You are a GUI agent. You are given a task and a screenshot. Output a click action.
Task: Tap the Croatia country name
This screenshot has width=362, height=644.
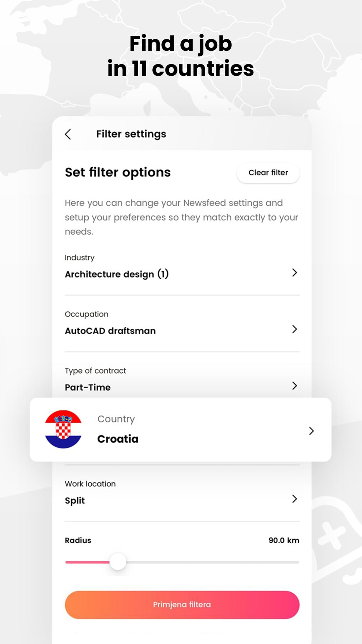coord(118,439)
